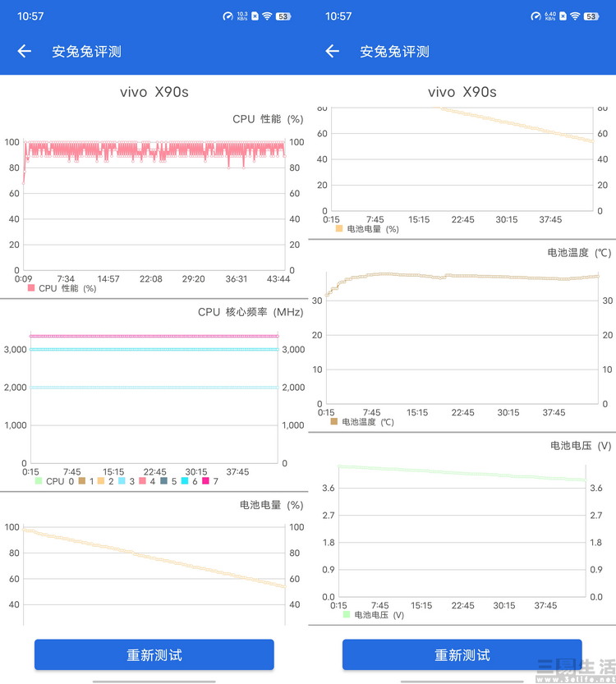Tap the 3.6 label on left voltage axis

point(329,488)
